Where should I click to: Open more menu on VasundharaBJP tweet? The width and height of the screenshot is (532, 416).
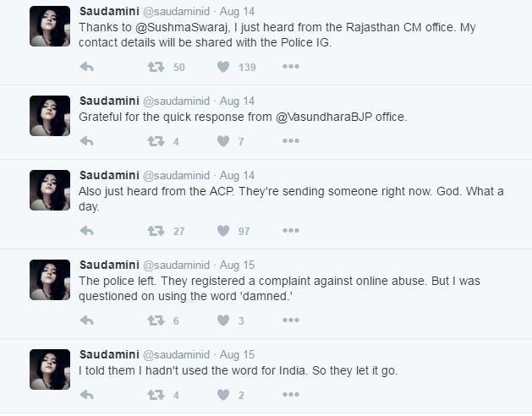point(291,141)
